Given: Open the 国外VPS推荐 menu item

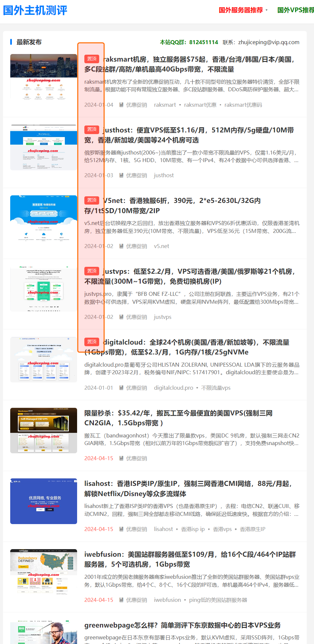Looking at the screenshot, I should pos(295,10).
